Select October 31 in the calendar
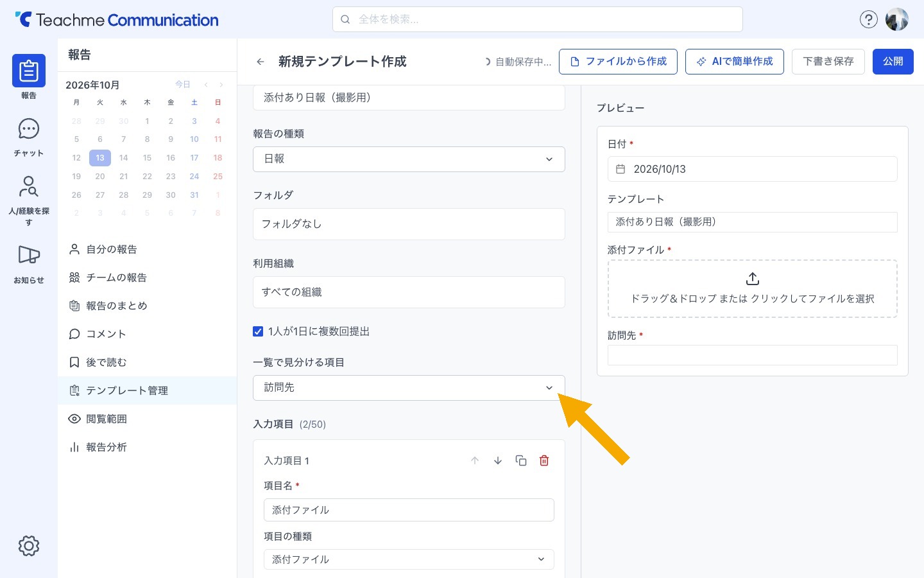Image resolution: width=924 pixels, height=578 pixels. [x=194, y=195]
